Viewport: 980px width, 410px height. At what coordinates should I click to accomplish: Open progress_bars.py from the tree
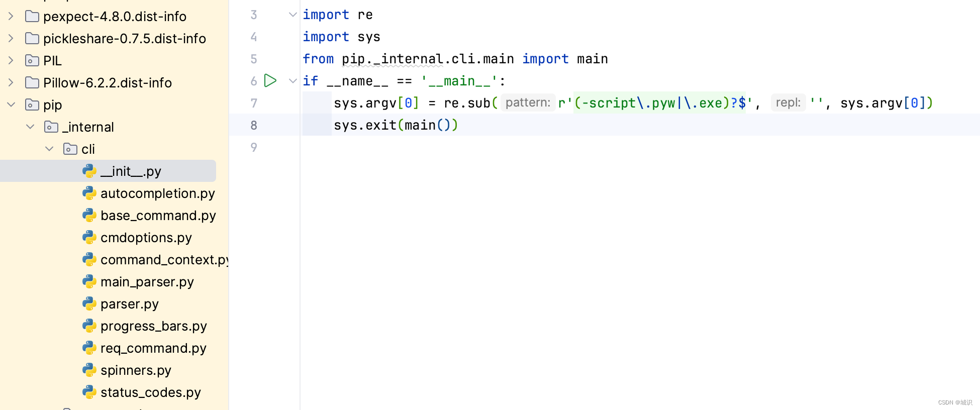[x=154, y=326]
